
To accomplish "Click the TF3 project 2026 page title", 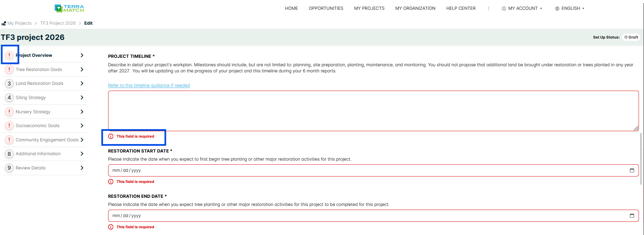I will tap(32, 37).
